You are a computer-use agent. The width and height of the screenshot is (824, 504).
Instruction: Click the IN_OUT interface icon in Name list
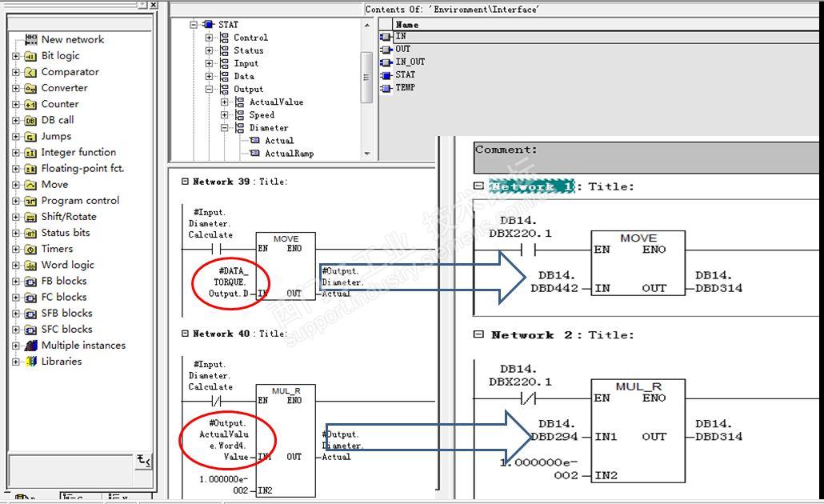(386, 62)
